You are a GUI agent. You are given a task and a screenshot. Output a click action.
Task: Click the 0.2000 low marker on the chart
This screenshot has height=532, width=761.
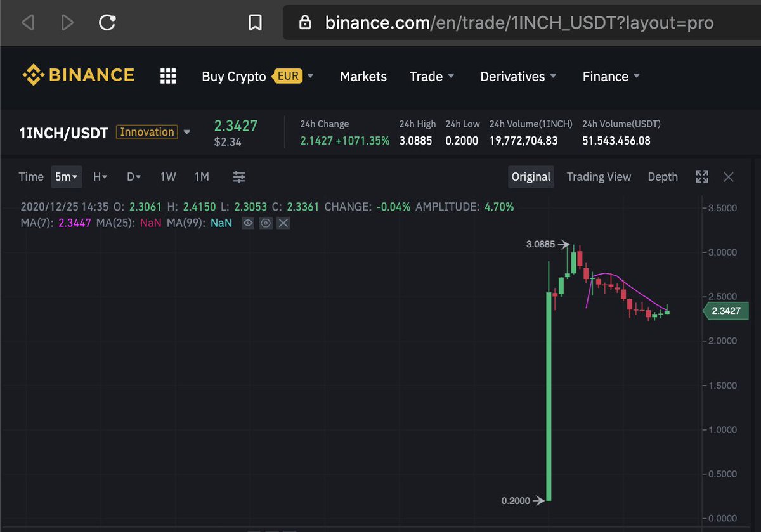click(x=523, y=500)
